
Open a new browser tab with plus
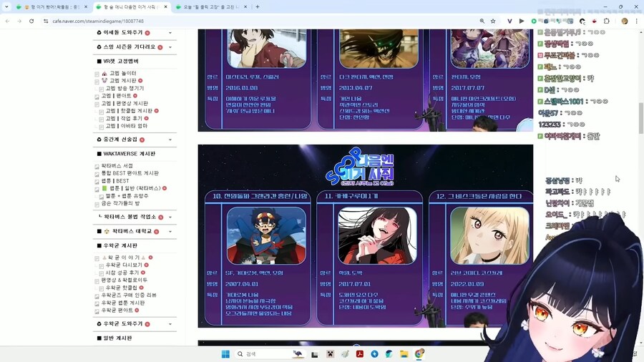point(258,6)
